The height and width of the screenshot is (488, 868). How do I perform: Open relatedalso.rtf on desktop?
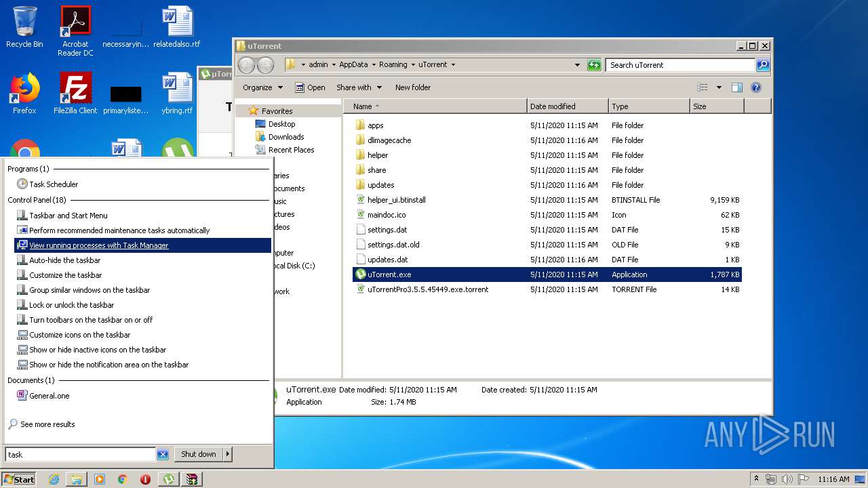coord(177,27)
